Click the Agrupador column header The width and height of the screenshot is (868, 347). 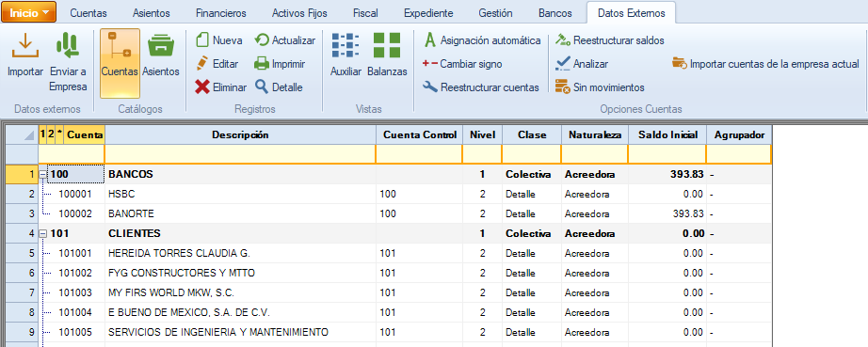(740, 134)
